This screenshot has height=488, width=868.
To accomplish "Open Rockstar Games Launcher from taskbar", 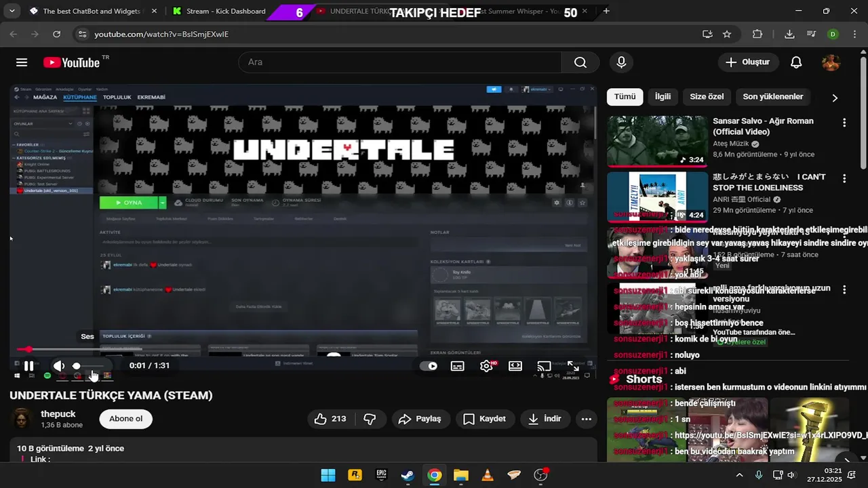I will pyautogui.click(x=355, y=475).
